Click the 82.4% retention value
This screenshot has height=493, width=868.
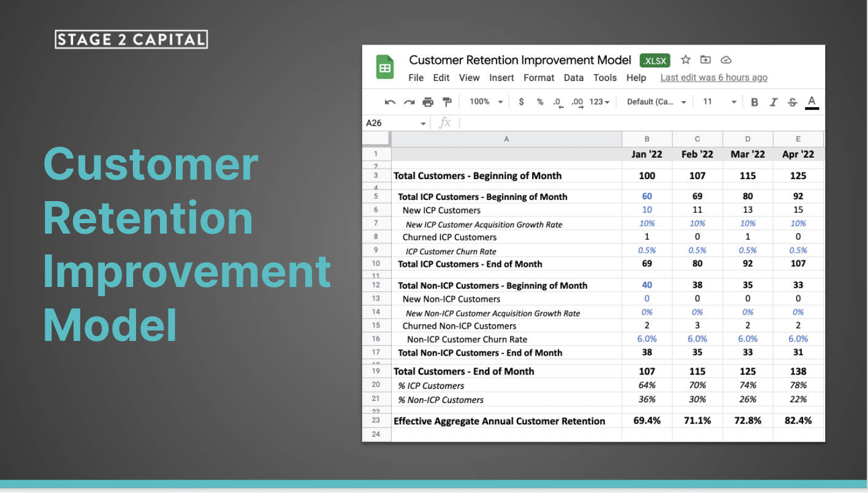798,421
